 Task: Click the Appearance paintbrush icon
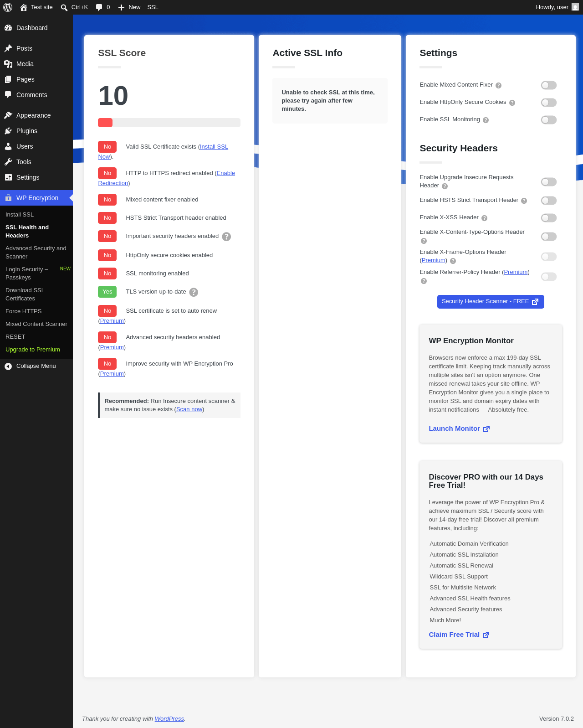point(8,115)
